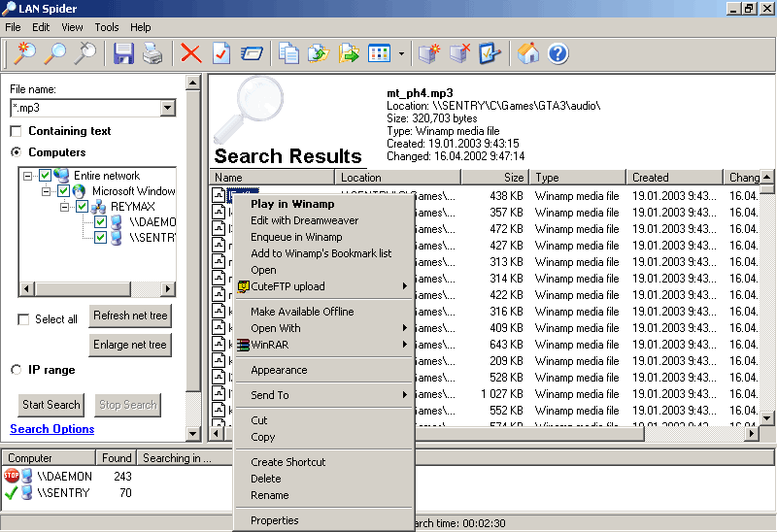Toggle the Select all checkbox
The height and width of the screenshot is (532, 777).
point(23,319)
